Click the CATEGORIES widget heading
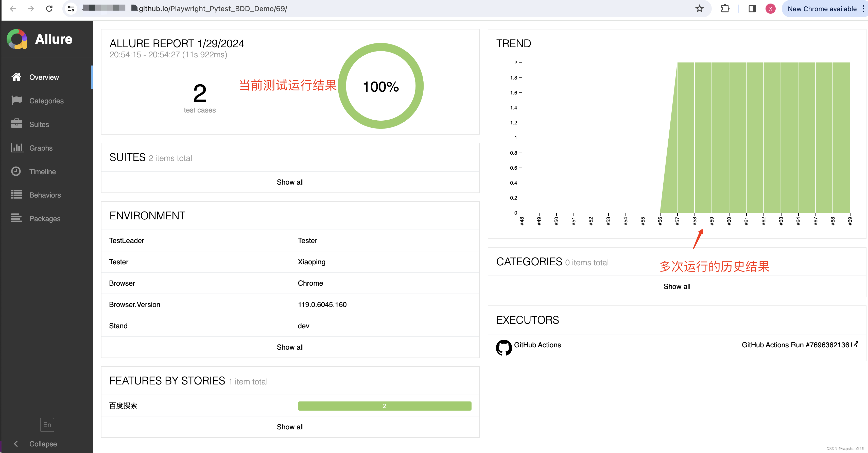 click(529, 261)
